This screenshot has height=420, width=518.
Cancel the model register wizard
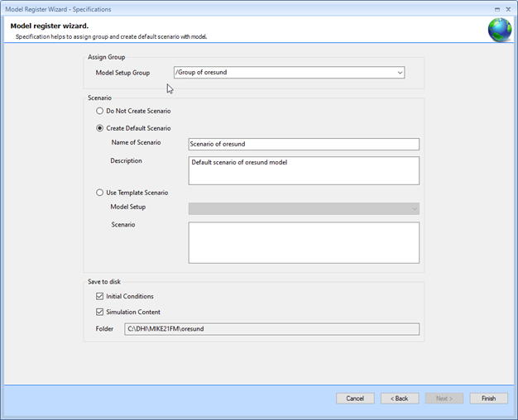[x=355, y=399]
